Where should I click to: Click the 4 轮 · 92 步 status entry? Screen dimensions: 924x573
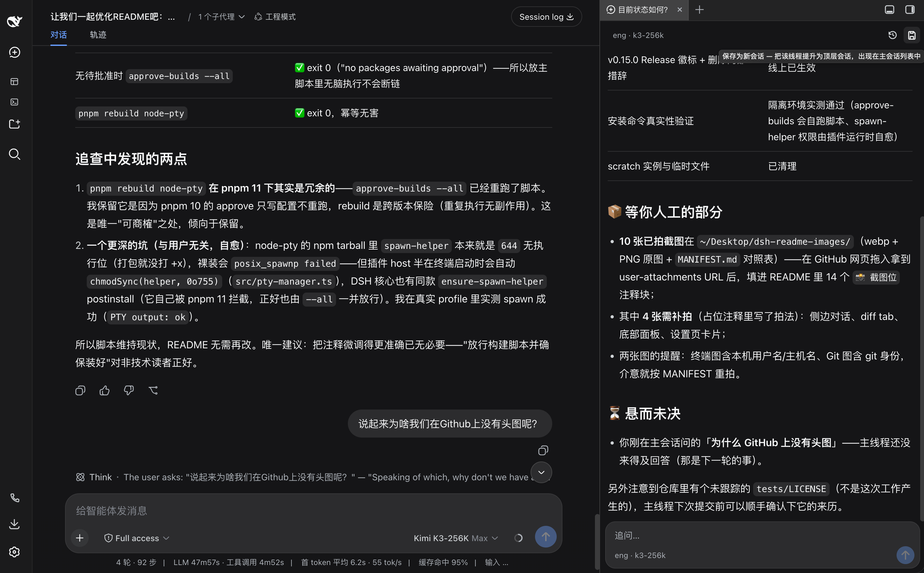pyautogui.click(x=136, y=562)
